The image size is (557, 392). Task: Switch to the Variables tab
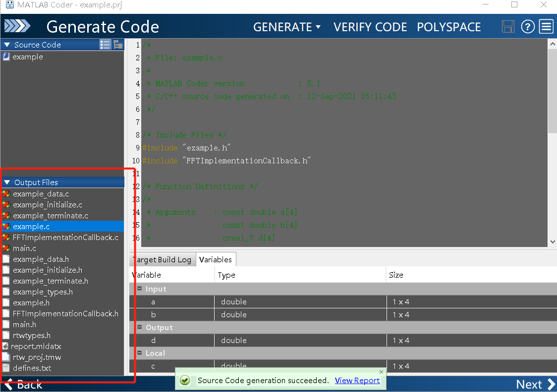[215, 260]
